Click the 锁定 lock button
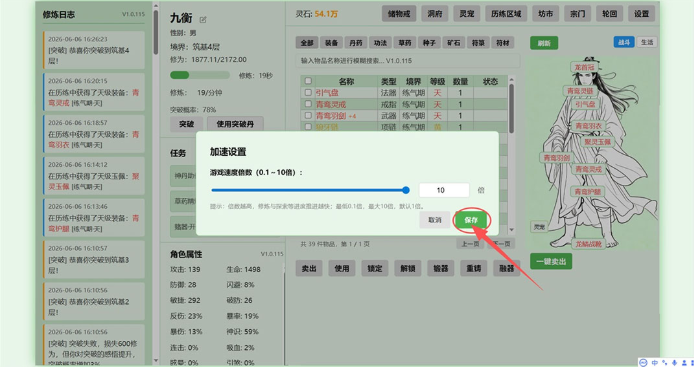Image resolution: width=694 pixels, height=367 pixels. point(374,268)
